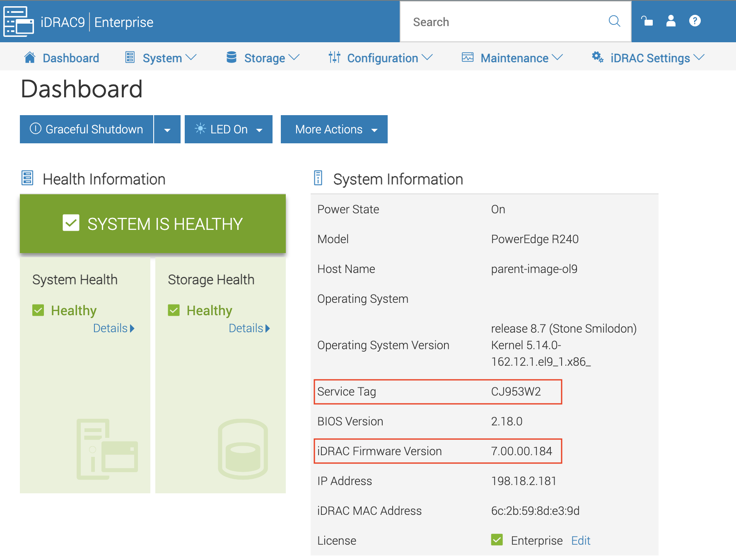Open the help question mark icon
Viewport: 736px width, 560px height.
pos(695,21)
